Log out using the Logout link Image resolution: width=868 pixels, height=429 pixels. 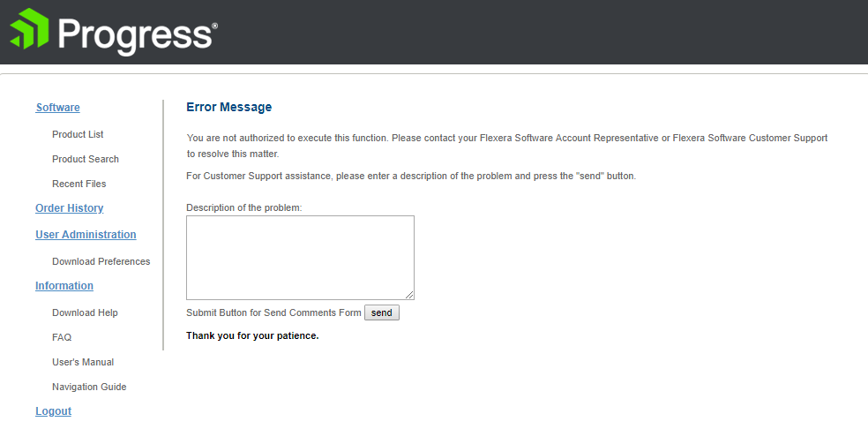pos(53,411)
